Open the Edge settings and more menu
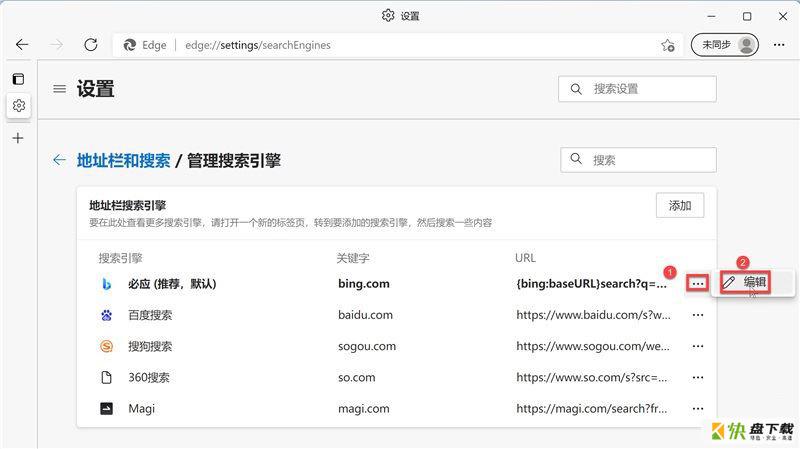Viewport: 800px width, 449px height. [779, 45]
